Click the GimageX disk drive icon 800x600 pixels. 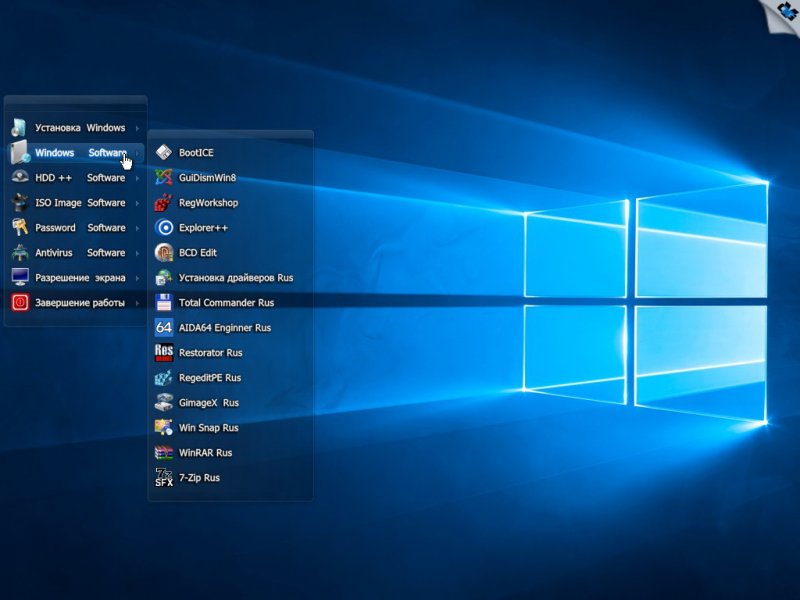click(x=164, y=402)
